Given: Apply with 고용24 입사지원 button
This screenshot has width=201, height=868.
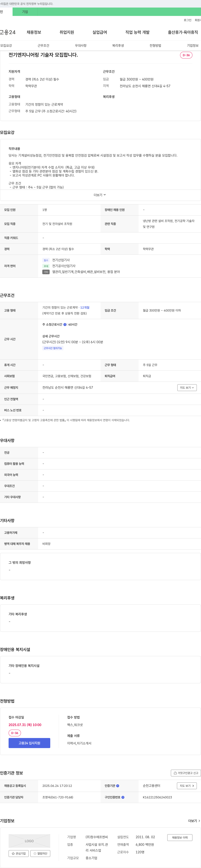Looking at the screenshot, I should tap(29, 743).
